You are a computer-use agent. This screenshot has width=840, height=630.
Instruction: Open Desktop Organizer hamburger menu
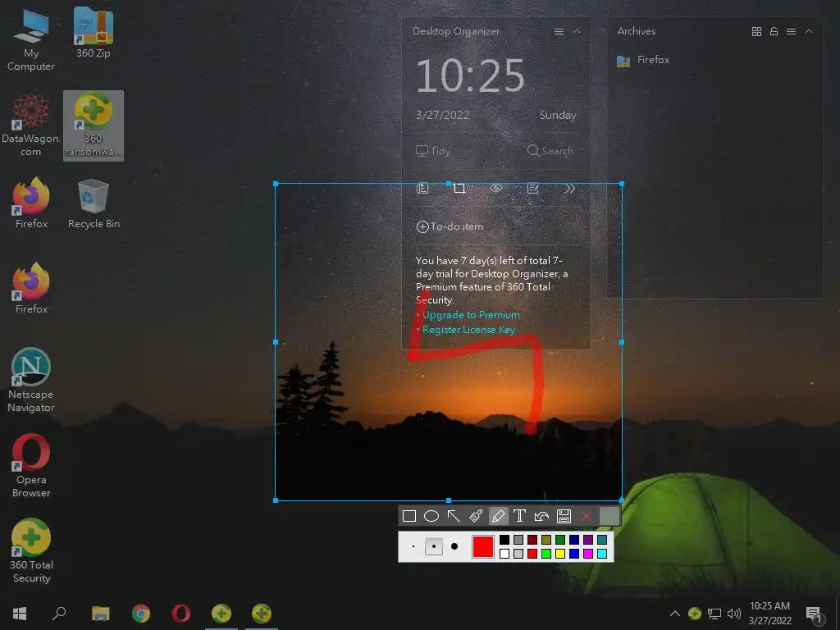coord(559,32)
